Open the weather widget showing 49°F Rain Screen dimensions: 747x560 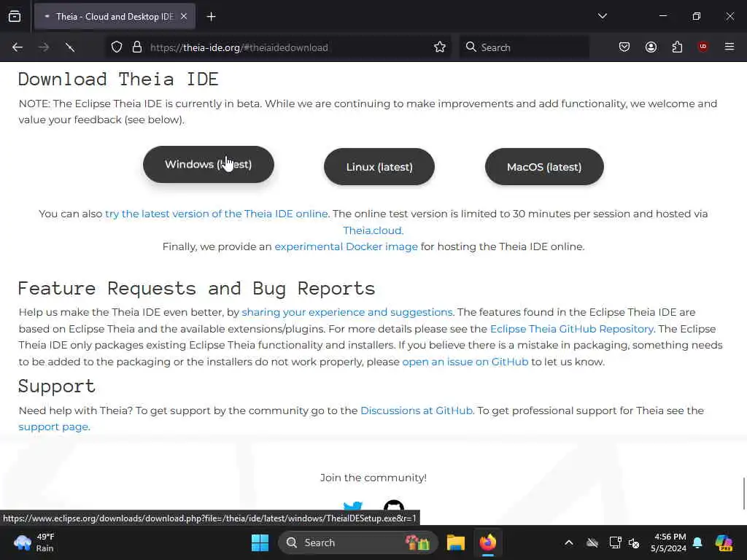point(34,542)
